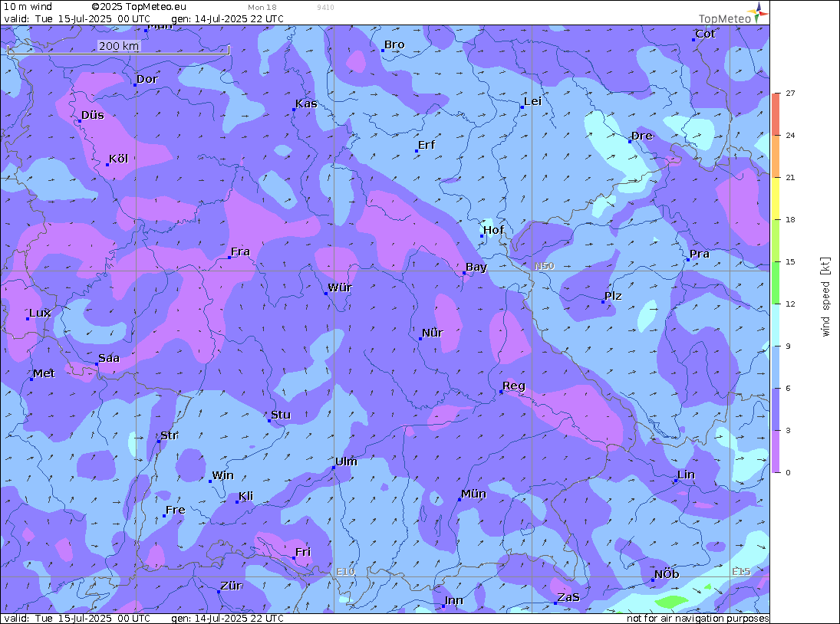Image resolution: width=840 pixels, height=624 pixels.
Task: Click the '10 m wind' title
Action: click(28, 7)
